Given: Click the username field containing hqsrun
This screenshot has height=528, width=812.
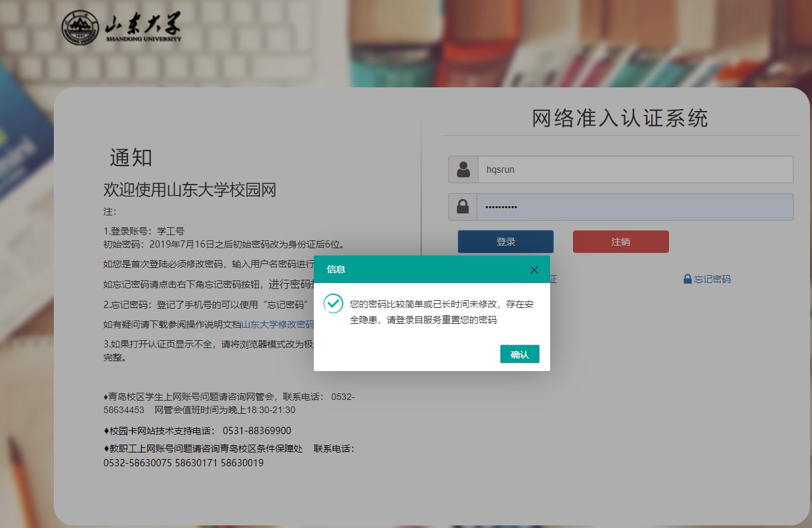Looking at the screenshot, I should pyautogui.click(x=635, y=169).
